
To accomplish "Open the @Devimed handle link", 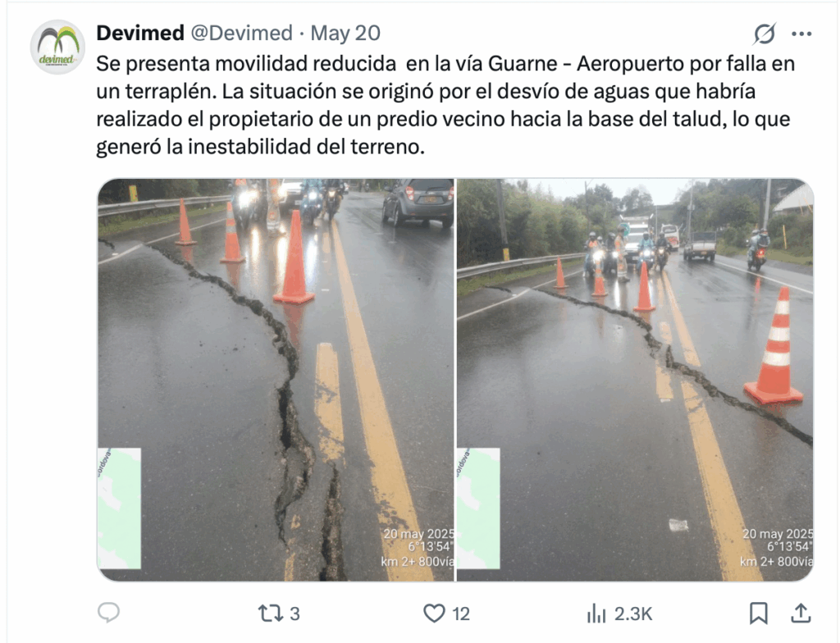I will tap(242, 34).
